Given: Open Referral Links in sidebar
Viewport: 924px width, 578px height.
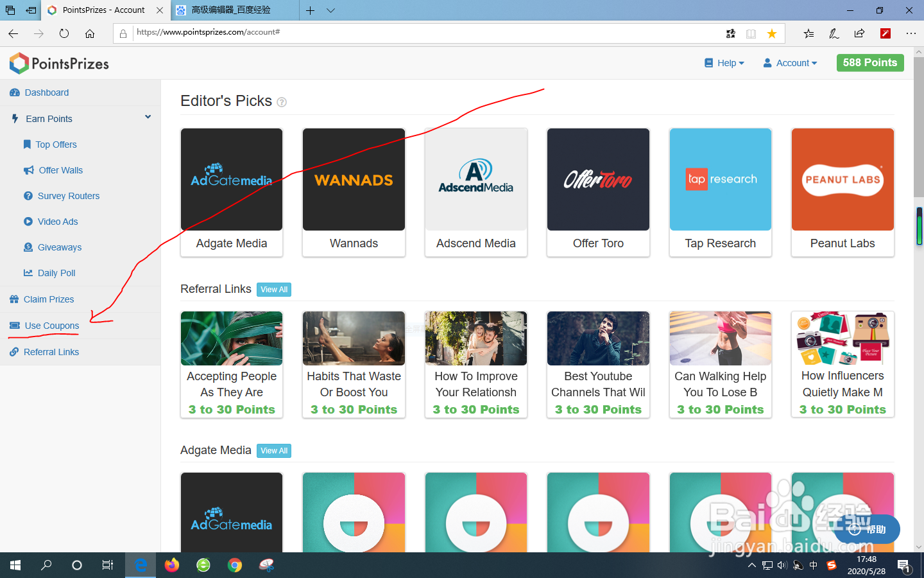Looking at the screenshot, I should coord(44,352).
